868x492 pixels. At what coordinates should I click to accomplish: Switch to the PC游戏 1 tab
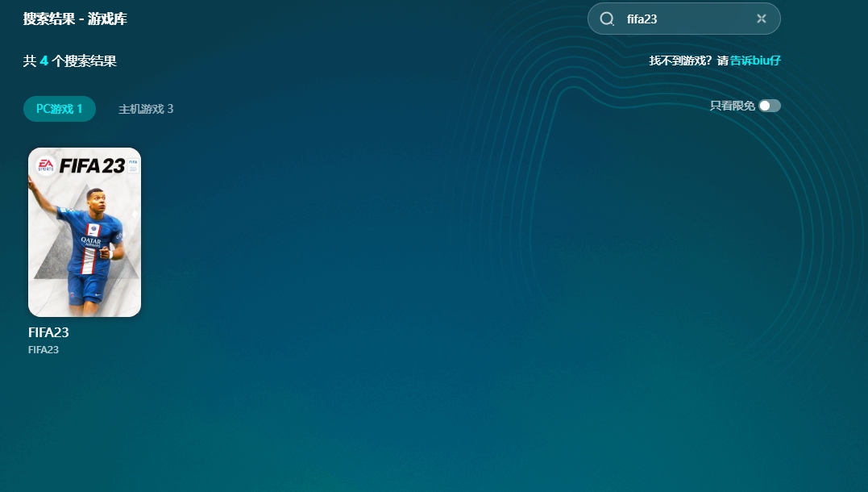coord(60,109)
